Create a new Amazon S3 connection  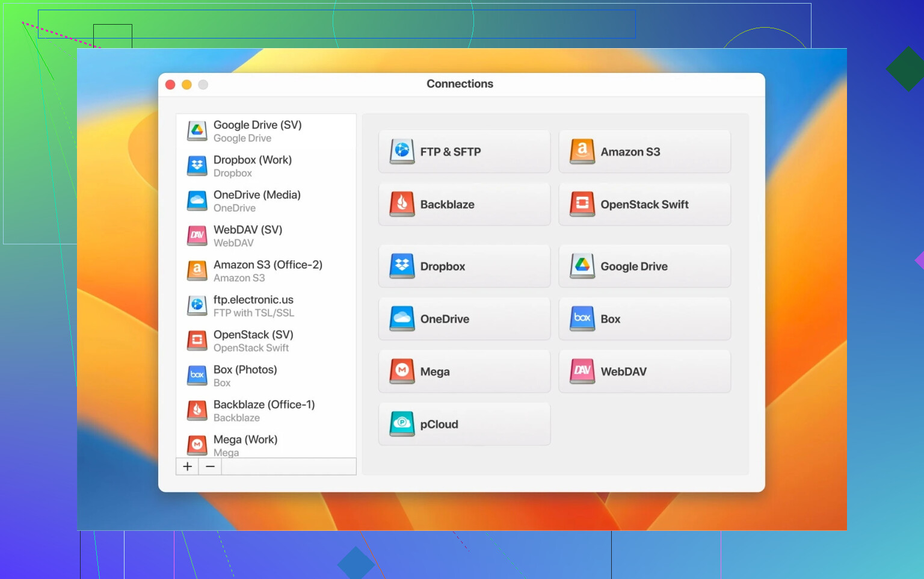[x=645, y=152]
